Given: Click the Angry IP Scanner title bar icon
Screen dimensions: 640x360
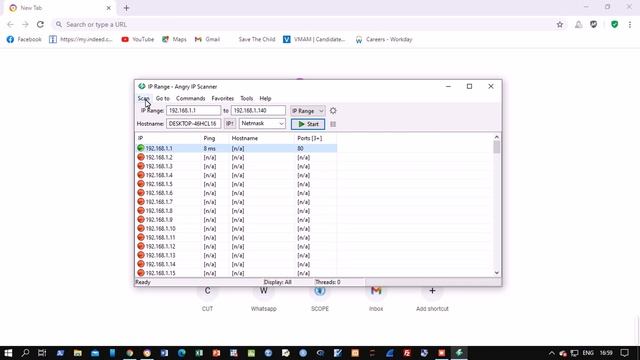Looking at the screenshot, I should point(142,86).
